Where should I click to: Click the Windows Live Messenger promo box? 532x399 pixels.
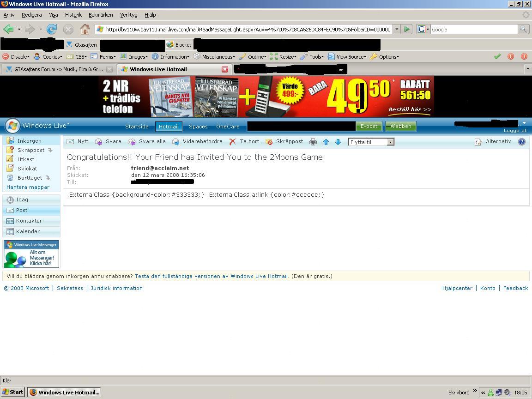(x=31, y=254)
